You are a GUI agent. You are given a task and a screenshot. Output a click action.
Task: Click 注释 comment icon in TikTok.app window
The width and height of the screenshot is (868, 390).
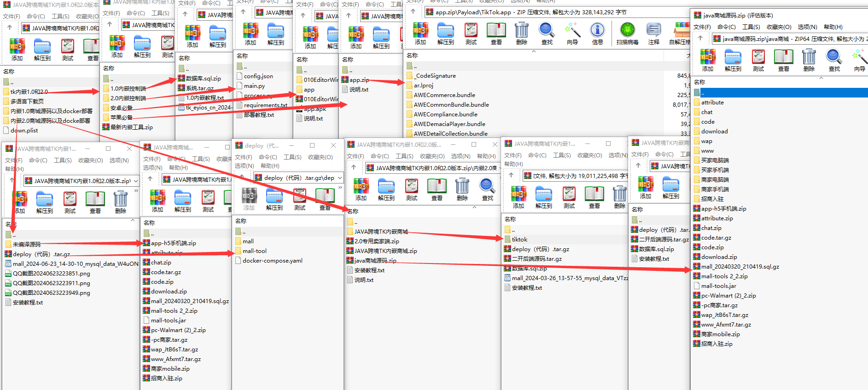(654, 34)
